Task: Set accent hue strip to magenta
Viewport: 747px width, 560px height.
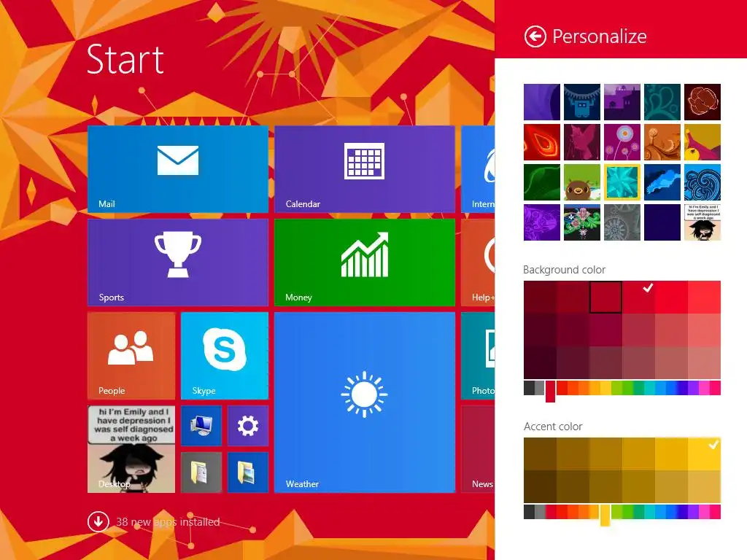Action: point(704,512)
